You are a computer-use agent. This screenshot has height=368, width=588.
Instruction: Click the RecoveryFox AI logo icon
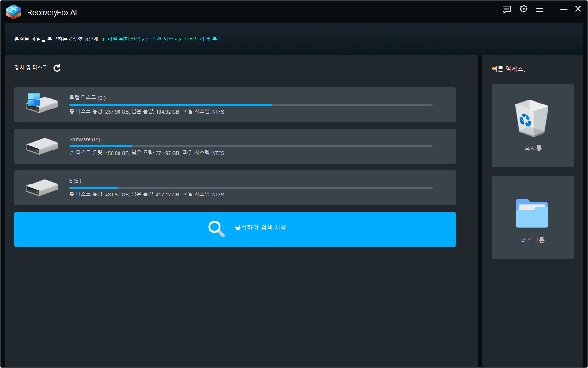coord(14,12)
